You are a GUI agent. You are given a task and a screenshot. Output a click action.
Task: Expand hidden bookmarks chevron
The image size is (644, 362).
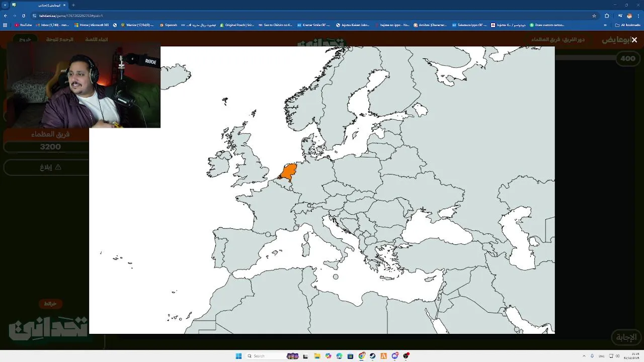click(x=605, y=25)
